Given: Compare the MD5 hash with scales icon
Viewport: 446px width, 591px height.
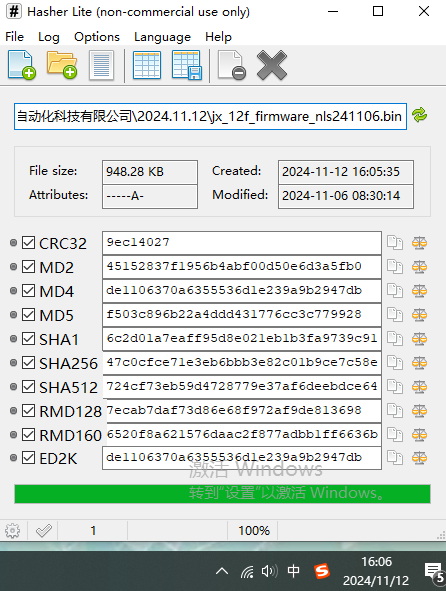Looking at the screenshot, I should pyautogui.click(x=419, y=315).
